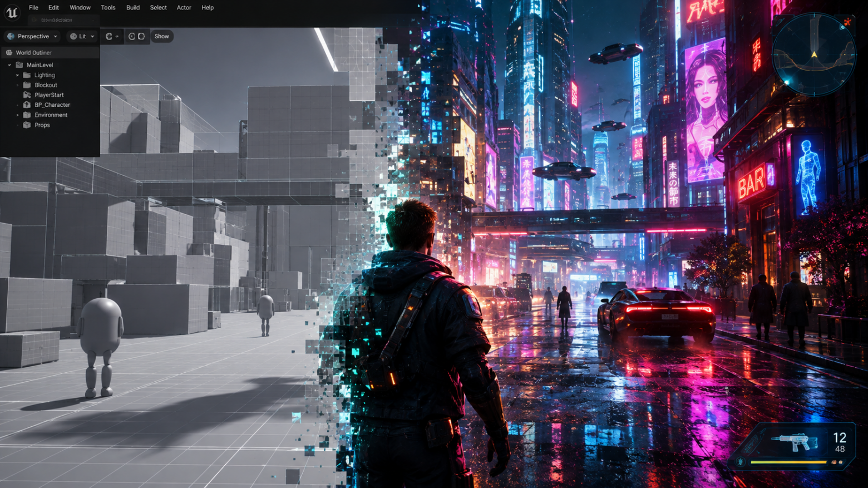Open the Edit menu

(x=53, y=8)
